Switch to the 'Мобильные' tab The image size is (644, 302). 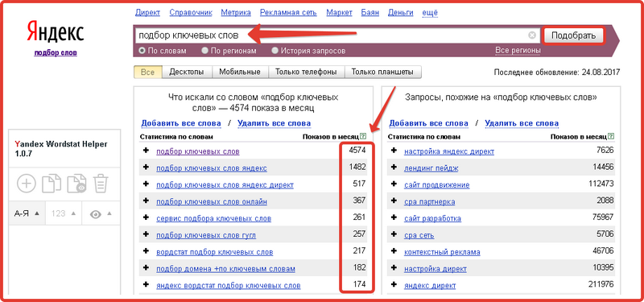[x=240, y=72]
